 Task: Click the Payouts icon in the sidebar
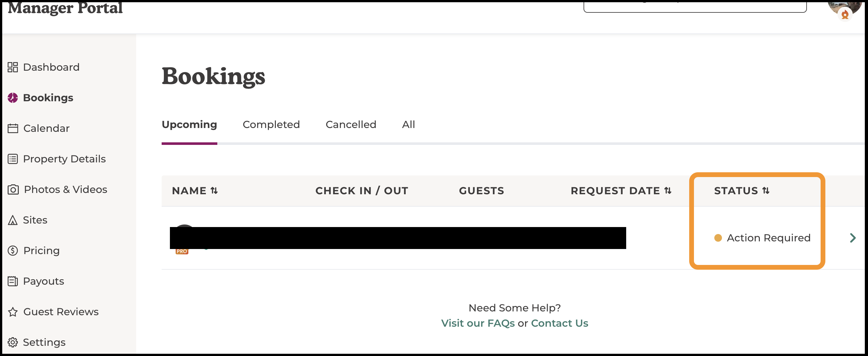[13, 281]
